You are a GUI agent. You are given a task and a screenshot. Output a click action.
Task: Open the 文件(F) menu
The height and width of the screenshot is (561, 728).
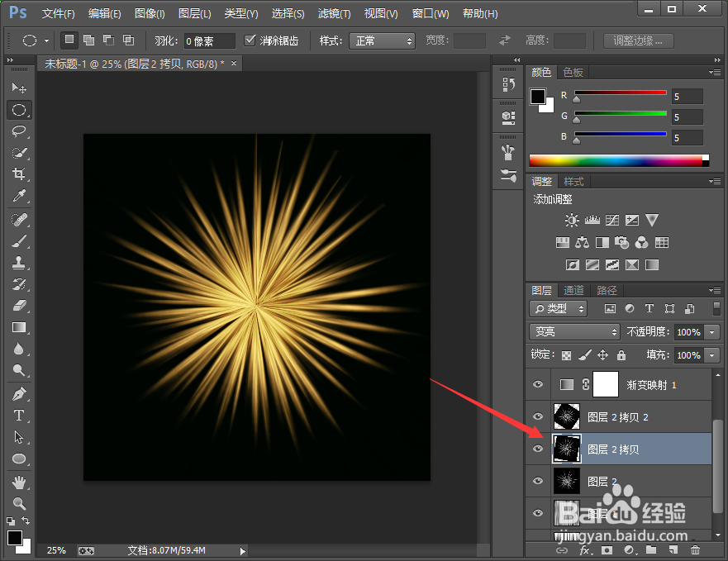click(x=58, y=13)
